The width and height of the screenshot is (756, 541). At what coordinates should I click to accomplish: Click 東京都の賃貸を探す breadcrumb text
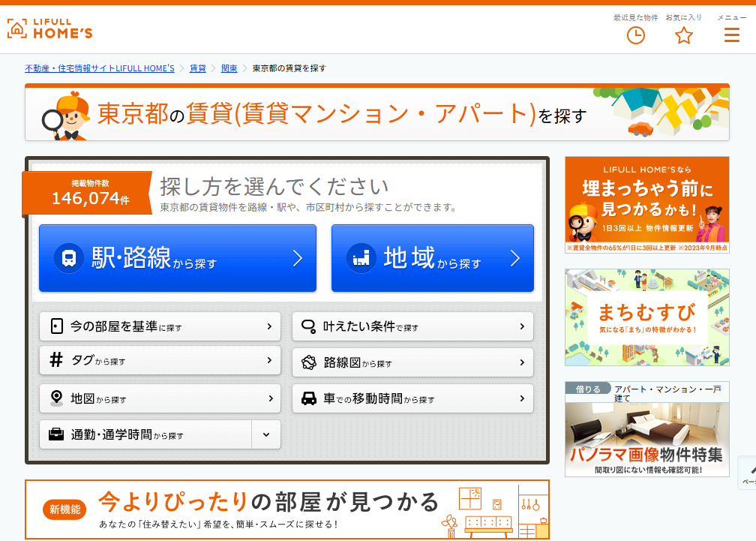pyautogui.click(x=289, y=68)
